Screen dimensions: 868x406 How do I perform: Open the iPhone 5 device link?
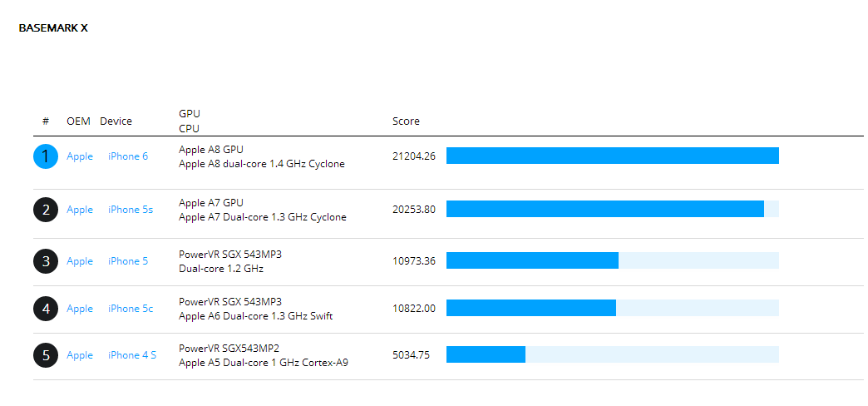[128, 261]
